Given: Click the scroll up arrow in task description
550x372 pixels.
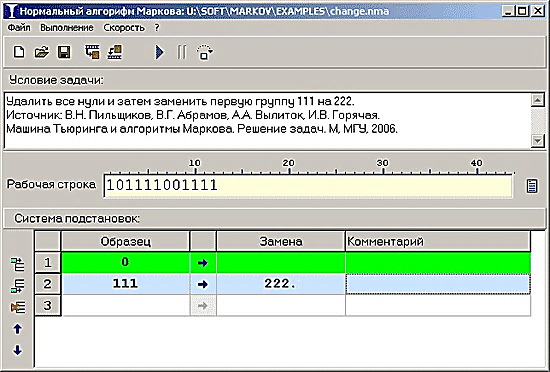Looking at the screenshot, I should [537, 100].
